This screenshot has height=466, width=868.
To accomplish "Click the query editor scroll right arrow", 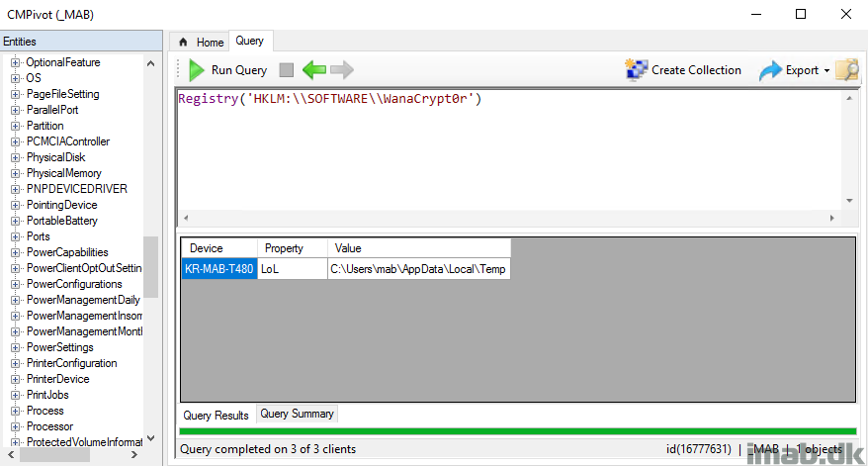I will click(x=832, y=219).
